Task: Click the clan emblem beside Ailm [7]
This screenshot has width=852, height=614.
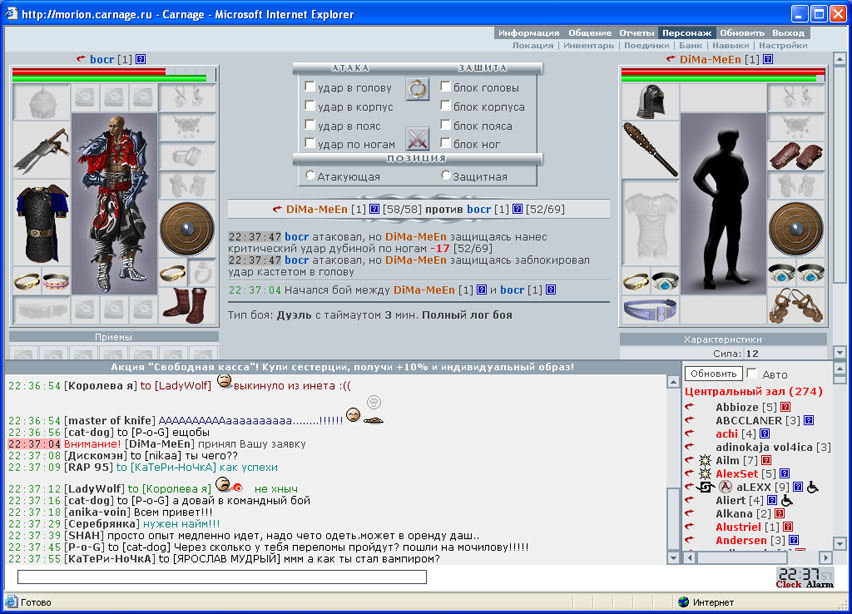Action: point(705,460)
